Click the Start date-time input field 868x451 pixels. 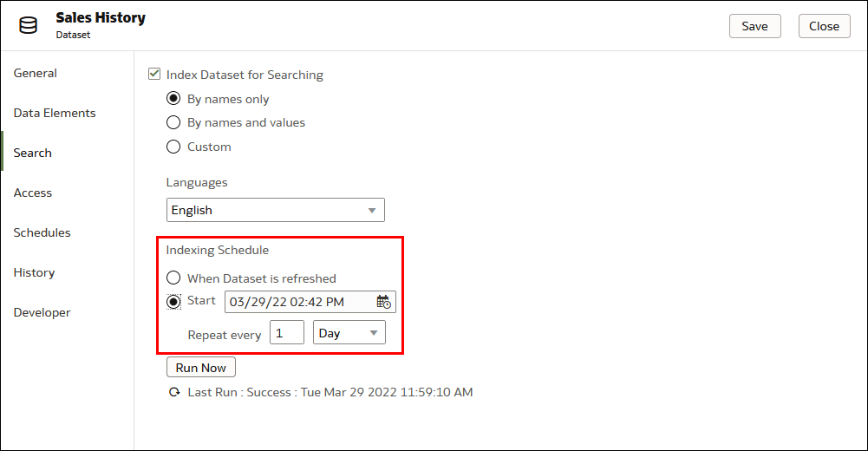click(310, 302)
